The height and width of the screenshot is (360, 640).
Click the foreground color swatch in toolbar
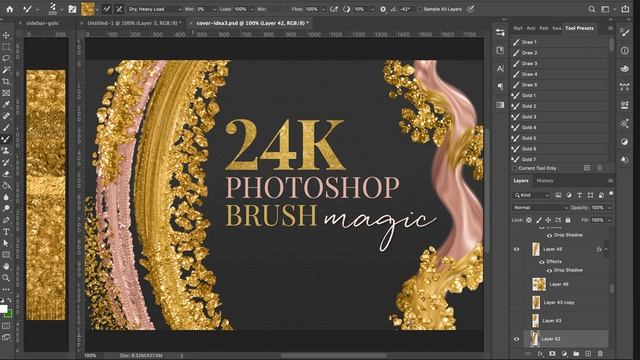click(4, 309)
